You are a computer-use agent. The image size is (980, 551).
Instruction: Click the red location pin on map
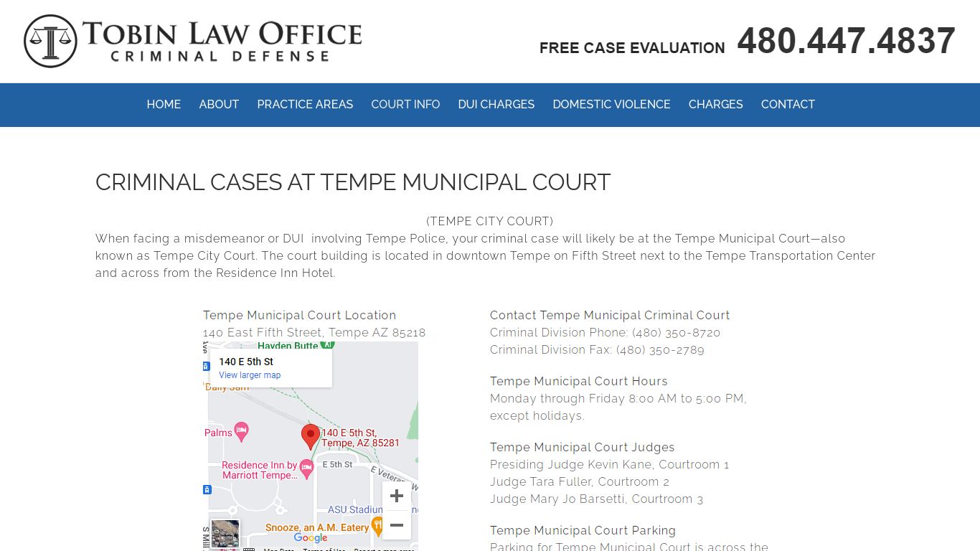[x=310, y=436]
